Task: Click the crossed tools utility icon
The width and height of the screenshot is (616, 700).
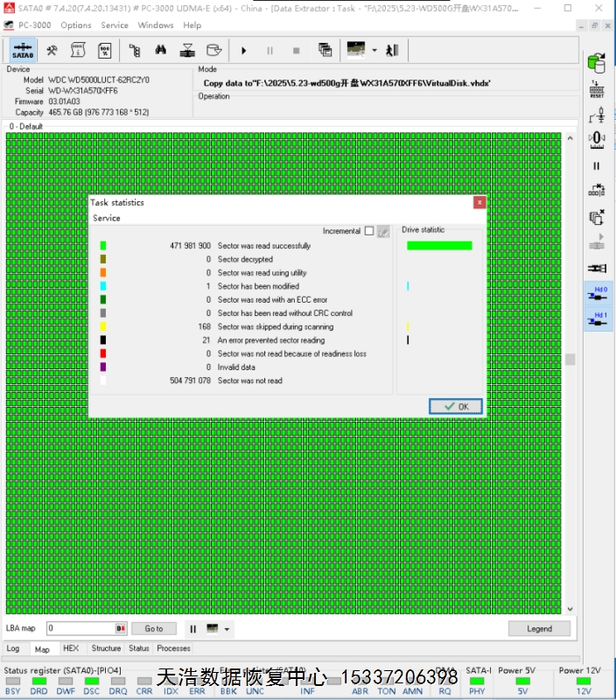Action: pyautogui.click(x=52, y=50)
